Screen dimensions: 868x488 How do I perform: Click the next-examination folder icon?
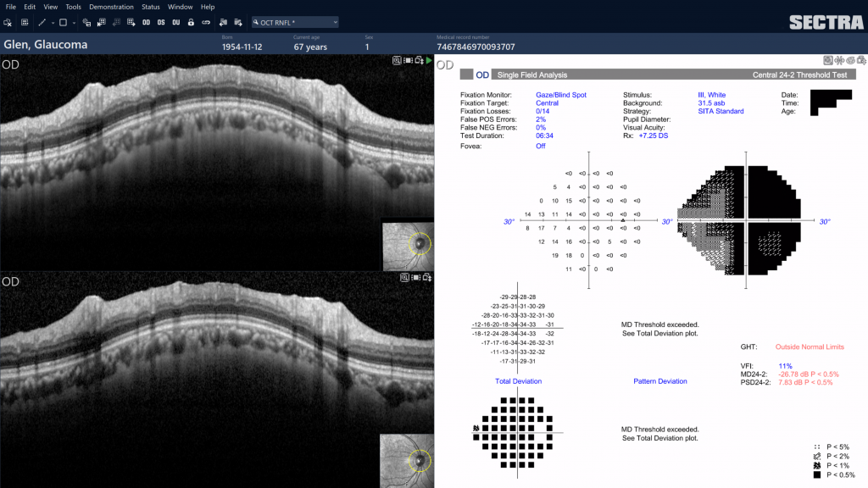pos(238,22)
